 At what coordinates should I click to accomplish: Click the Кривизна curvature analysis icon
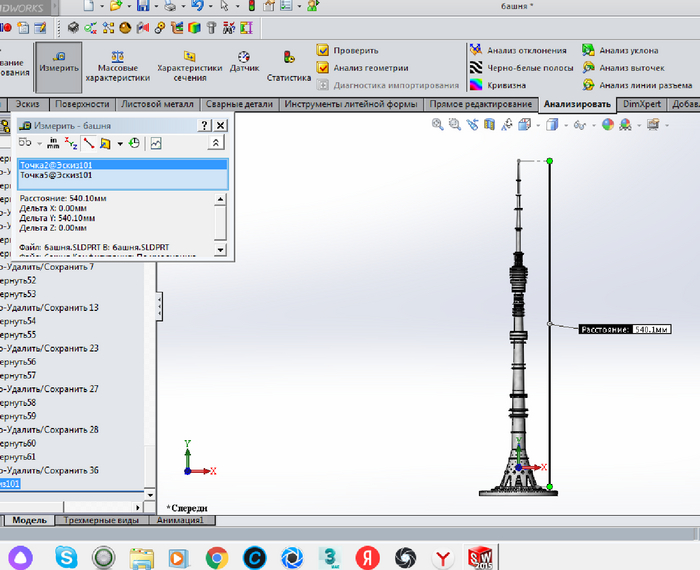pos(476,86)
